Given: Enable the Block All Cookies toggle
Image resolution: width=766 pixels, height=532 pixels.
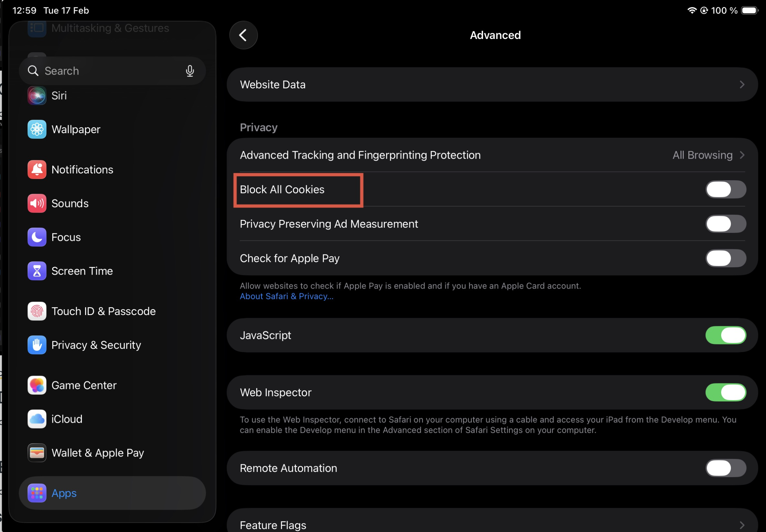Looking at the screenshot, I should (725, 189).
